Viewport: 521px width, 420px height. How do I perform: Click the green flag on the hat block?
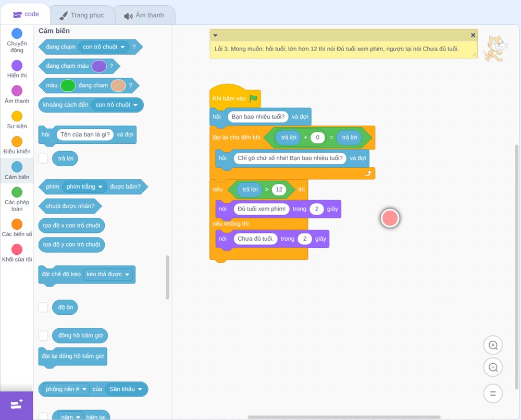coord(254,98)
